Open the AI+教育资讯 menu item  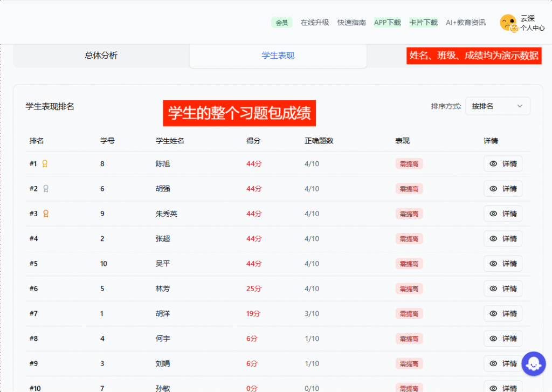[x=466, y=23]
